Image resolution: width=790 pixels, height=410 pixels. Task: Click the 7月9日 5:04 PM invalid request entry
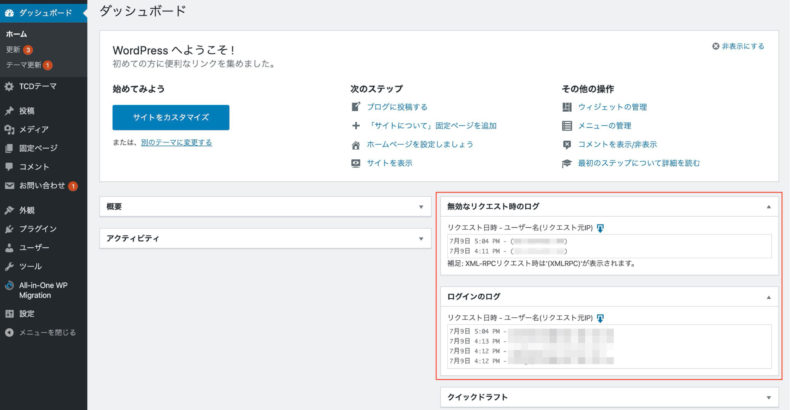point(508,241)
